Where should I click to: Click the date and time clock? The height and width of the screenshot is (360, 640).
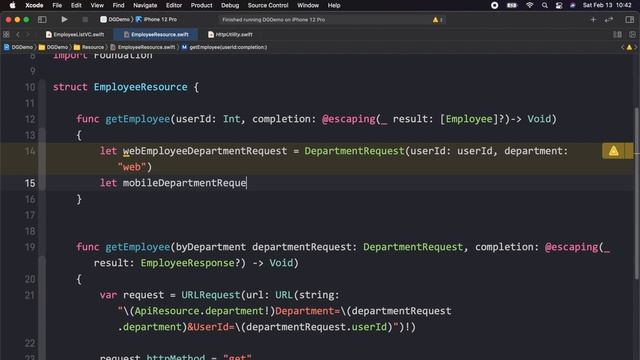tap(607, 5)
